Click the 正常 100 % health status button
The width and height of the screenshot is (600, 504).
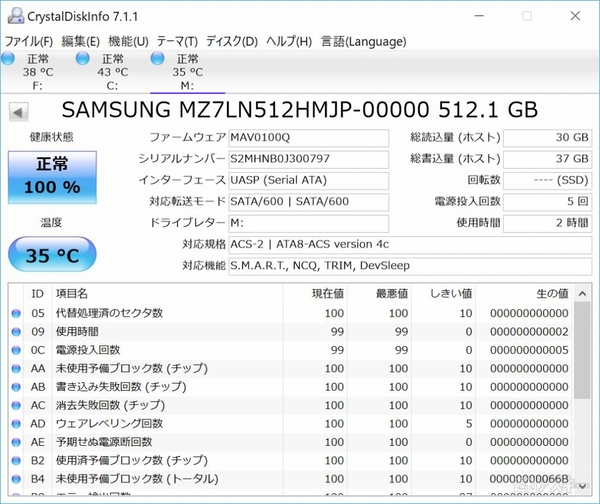(x=52, y=177)
